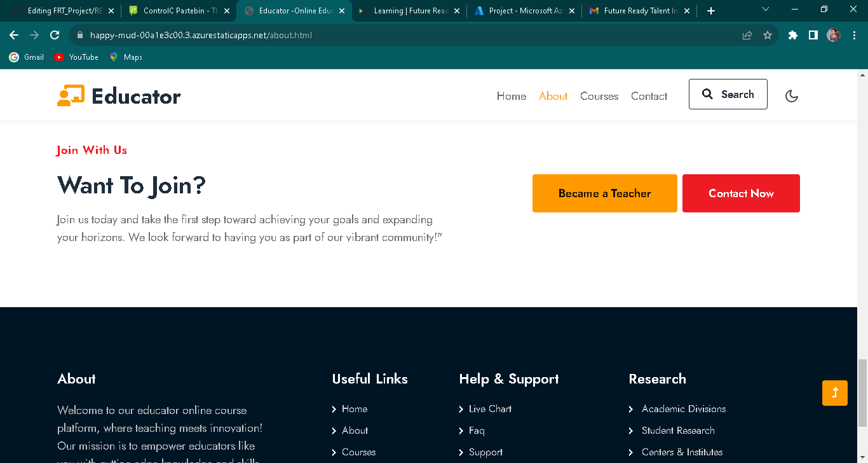This screenshot has height=463, width=868.
Task: Toggle dark mode using the moon icon
Action: pyautogui.click(x=792, y=95)
